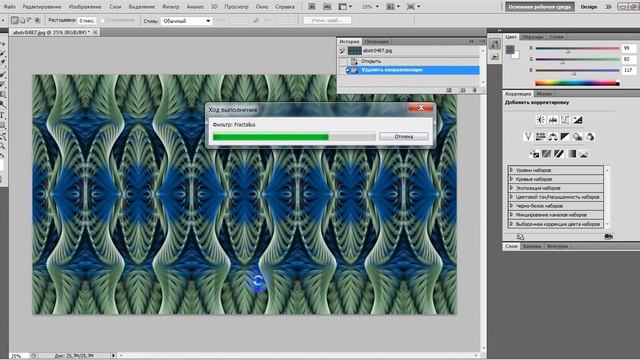The image size is (640, 360).
Task: Add a Curves adjustment layer
Action: tap(565, 120)
